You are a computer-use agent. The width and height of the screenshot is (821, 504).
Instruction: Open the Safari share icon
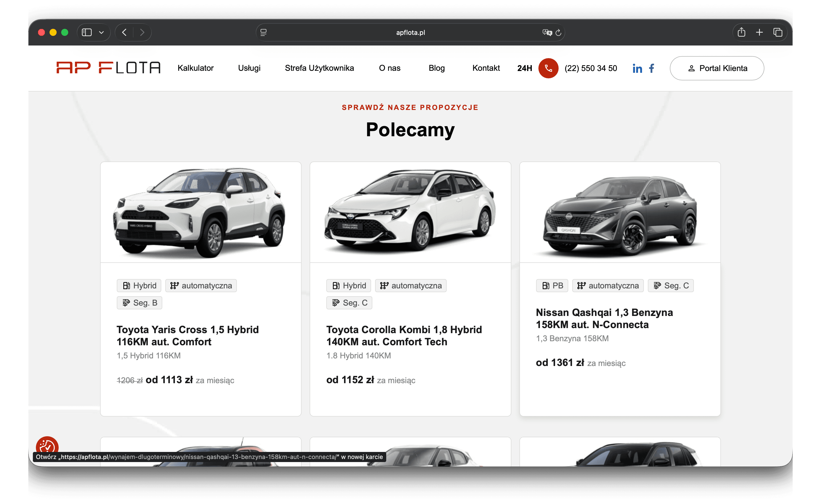[x=741, y=32]
